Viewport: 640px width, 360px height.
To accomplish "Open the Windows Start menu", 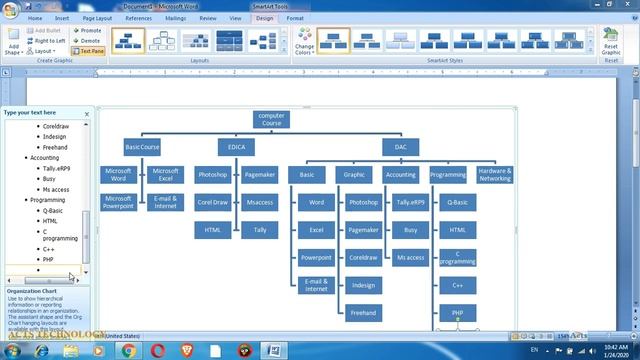I will [12, 351].
